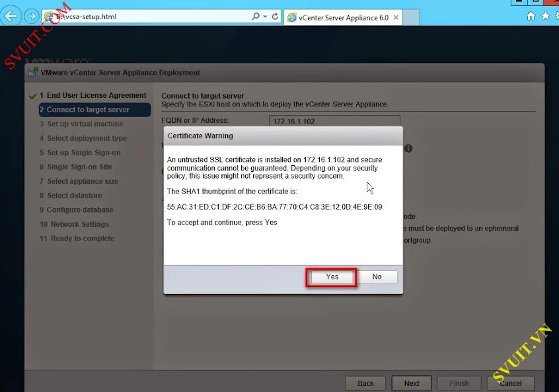Select step 5 Set up Single Sign-on
Viewport: 559px width, 392px height.
tap(80, 153)
